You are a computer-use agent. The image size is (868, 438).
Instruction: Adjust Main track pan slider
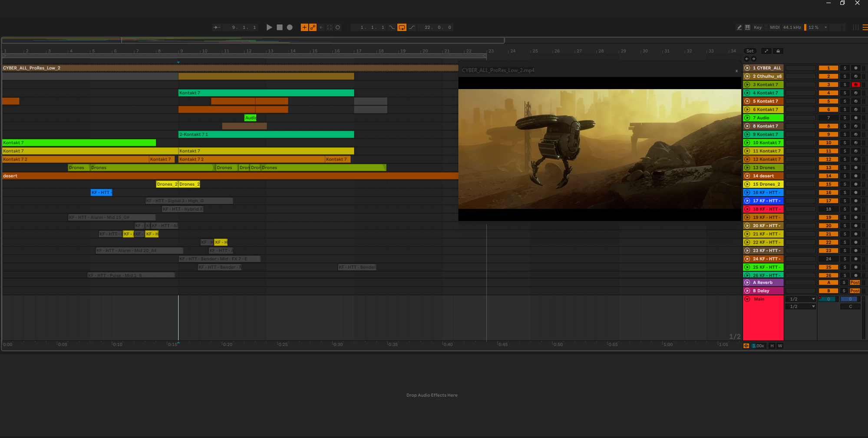tap(850, 299)
